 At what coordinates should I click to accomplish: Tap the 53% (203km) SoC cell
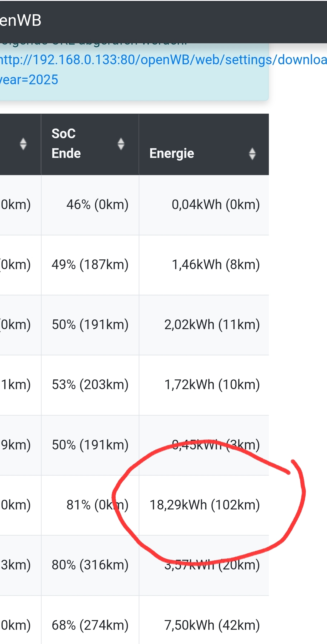click(90, 385)
